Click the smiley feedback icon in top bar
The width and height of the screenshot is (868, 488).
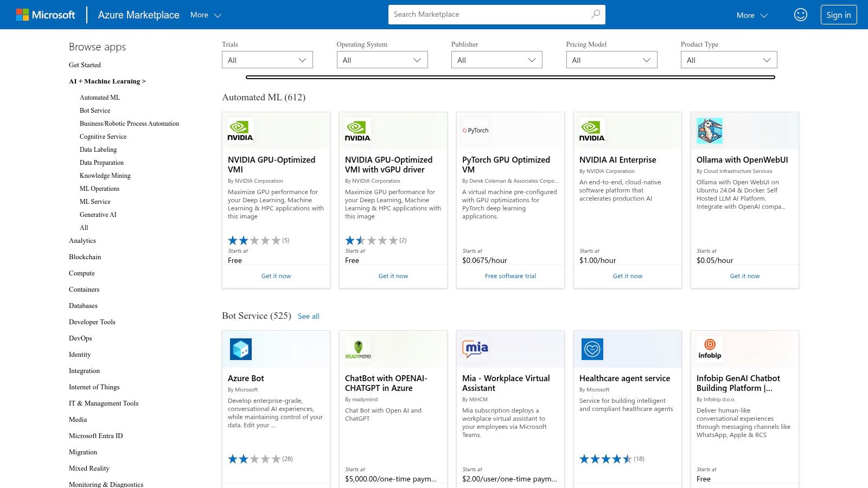click(x=801, y=15)
